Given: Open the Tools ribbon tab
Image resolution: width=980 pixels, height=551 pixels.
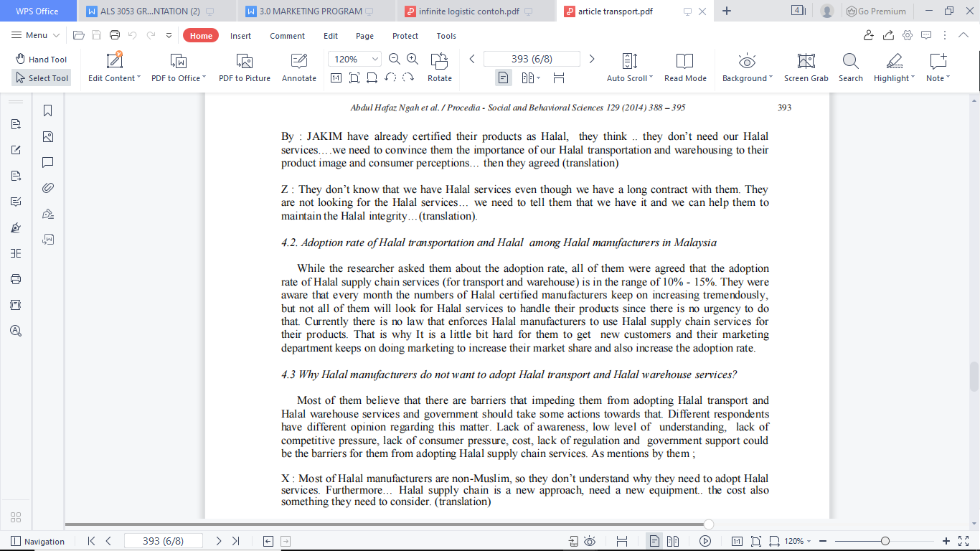Looking at the screenshot, I should click(446, 36).
